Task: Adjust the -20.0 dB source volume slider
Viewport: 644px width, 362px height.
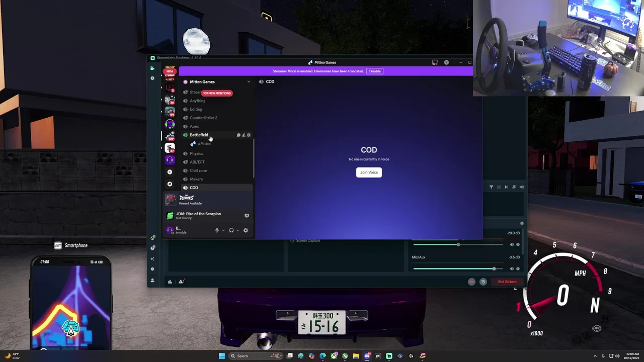Action: [458, 245]
